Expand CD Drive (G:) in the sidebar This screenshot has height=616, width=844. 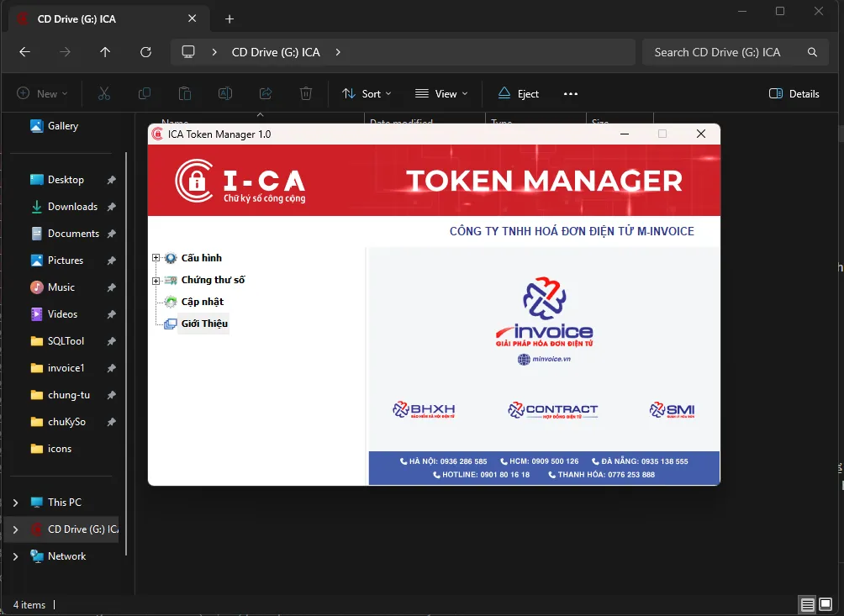click(x=16, y=529)
